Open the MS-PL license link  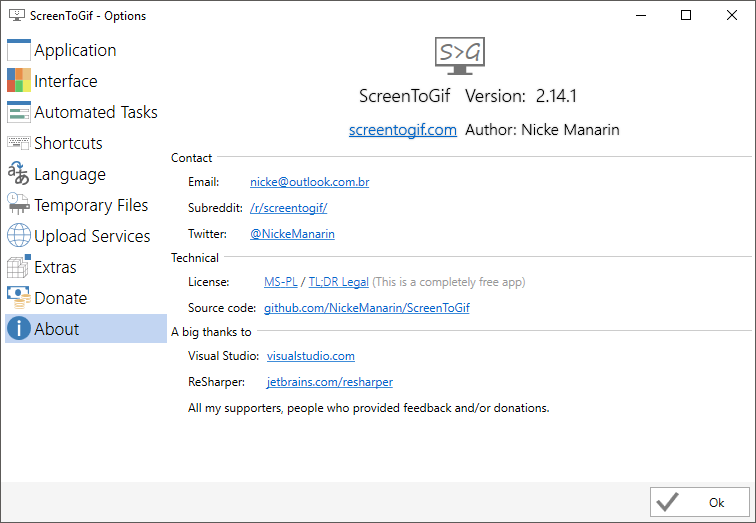pos(281,282)
